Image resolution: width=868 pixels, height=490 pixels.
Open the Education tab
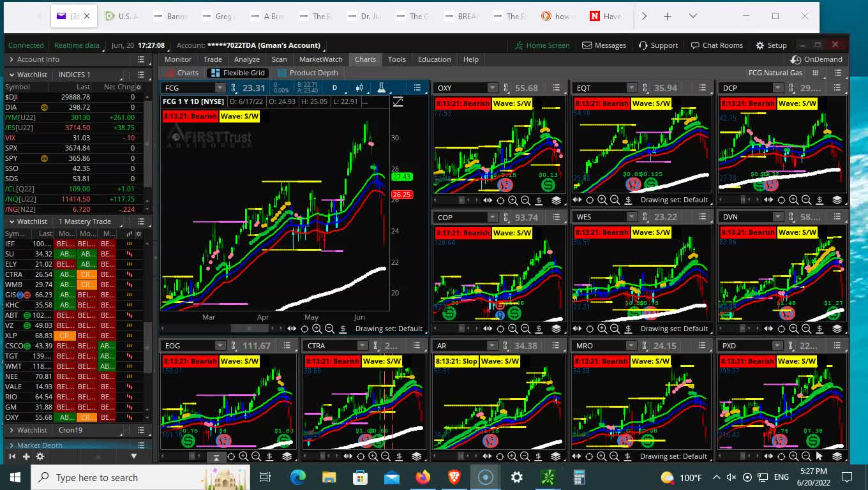pyautogui.click(x=435, y=59)
